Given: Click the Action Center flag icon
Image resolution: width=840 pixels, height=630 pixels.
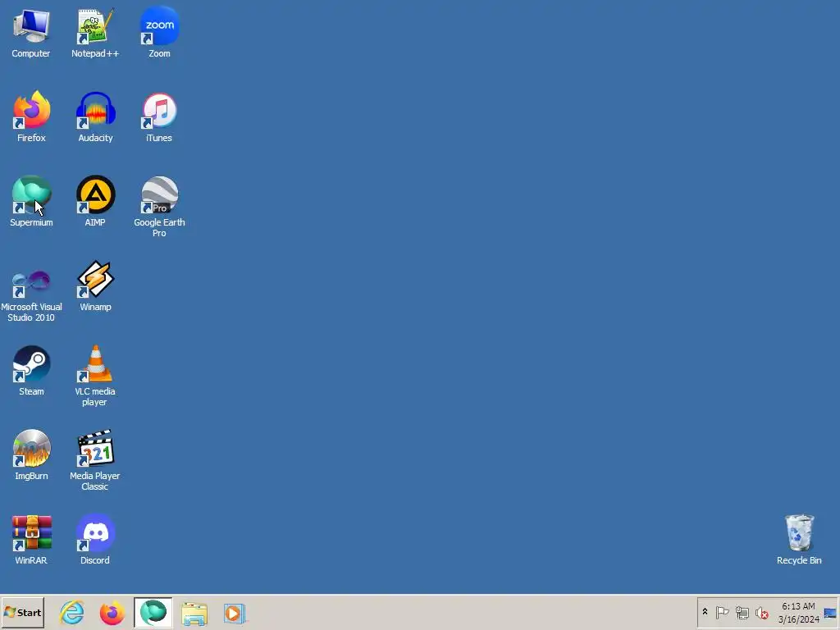Looking at the screenshot, I should click(x=722, y=612).
